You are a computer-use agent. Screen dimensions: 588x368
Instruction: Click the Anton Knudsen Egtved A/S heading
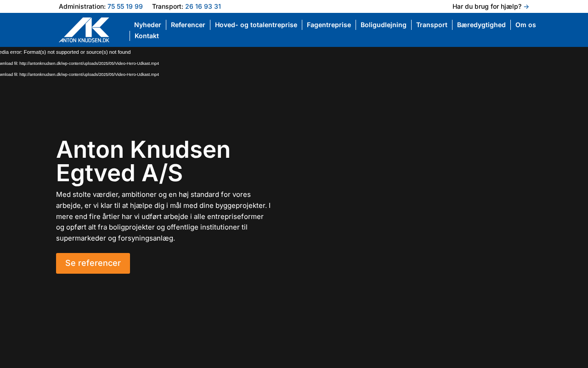tap(143, 161)
